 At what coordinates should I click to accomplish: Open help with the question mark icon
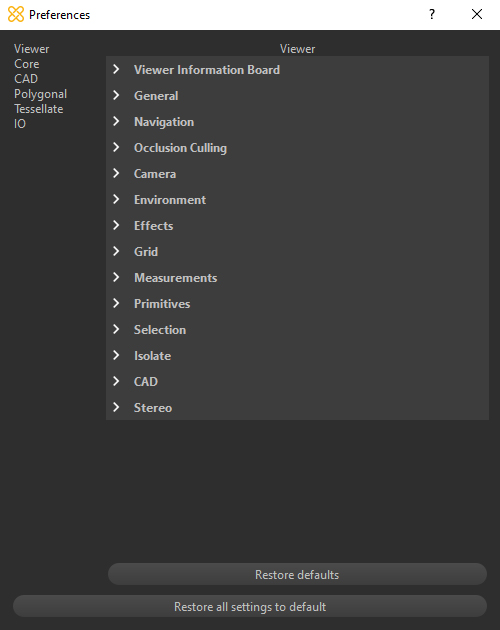[x=432, y=14]
